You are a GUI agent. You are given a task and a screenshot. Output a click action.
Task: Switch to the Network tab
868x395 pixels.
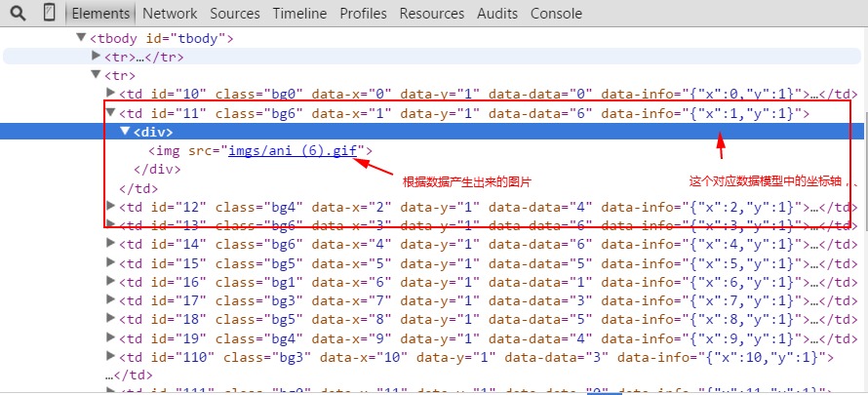click(x=169, y=14)
